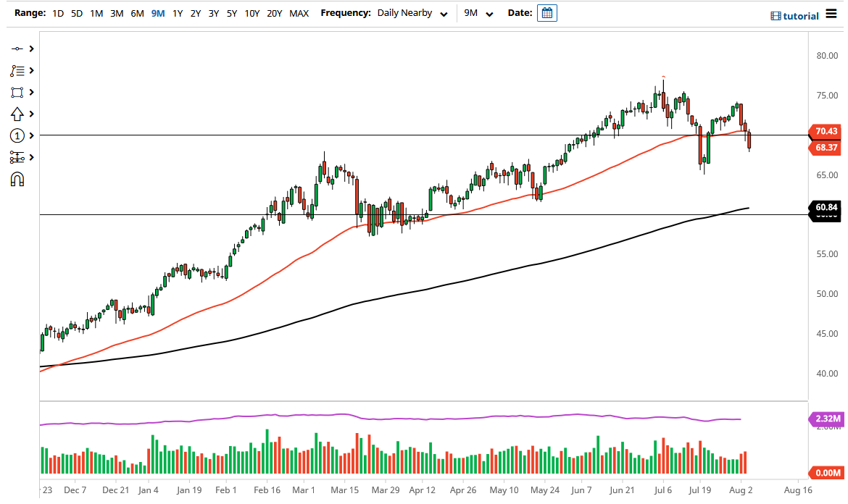
Task: Switch chart range to 1Y
Action: click(178, 13)
